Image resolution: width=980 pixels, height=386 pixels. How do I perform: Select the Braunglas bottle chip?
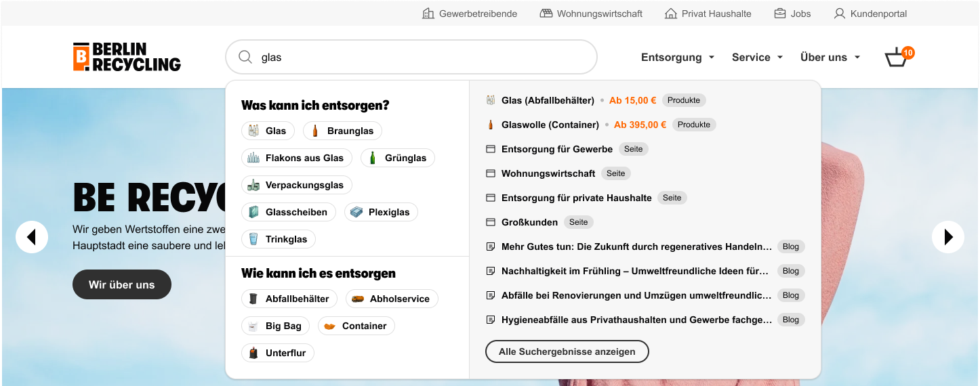pyautogui.click(x=342, y=131)
